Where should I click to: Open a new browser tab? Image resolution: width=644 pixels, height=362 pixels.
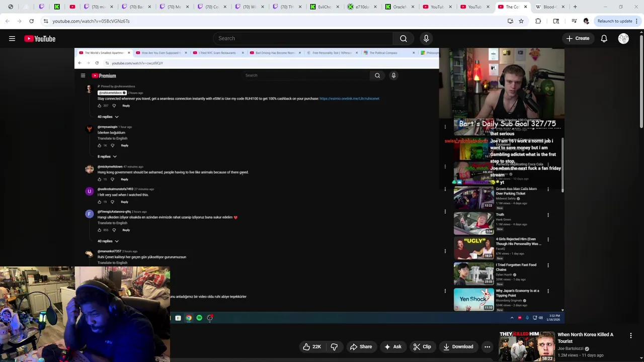point(575,7)
